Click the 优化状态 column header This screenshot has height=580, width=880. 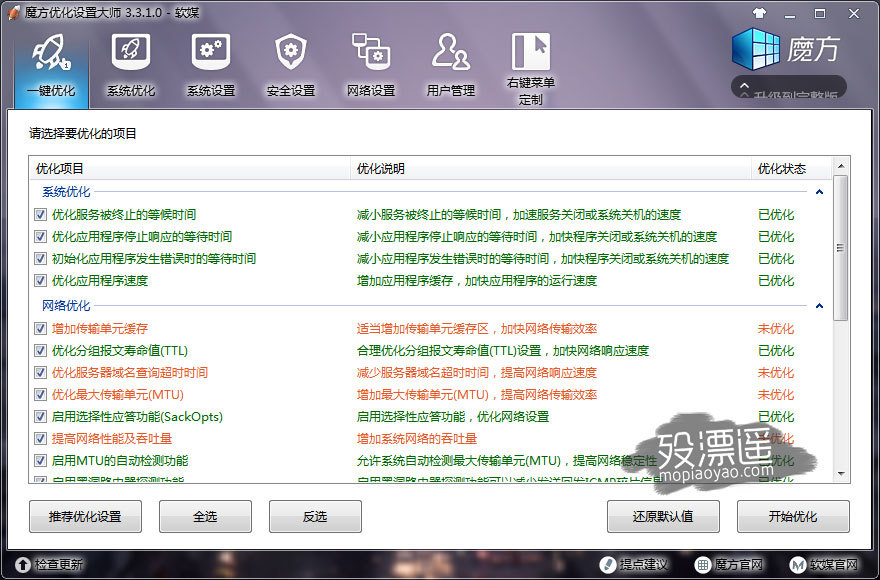pyautogui.click(x=792, y=168)
